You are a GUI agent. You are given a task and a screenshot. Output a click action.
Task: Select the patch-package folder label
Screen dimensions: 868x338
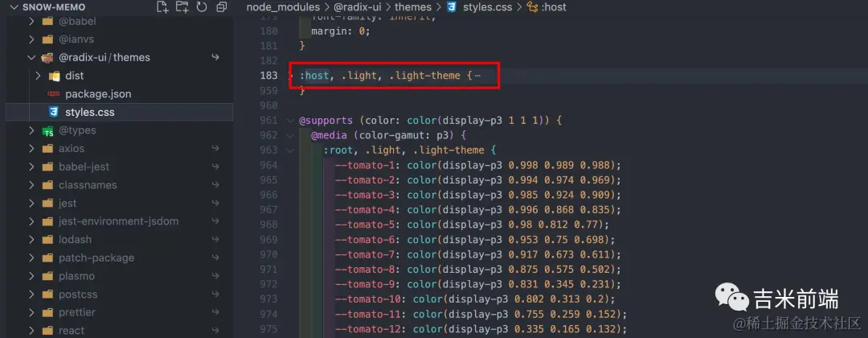click(96, 258)
